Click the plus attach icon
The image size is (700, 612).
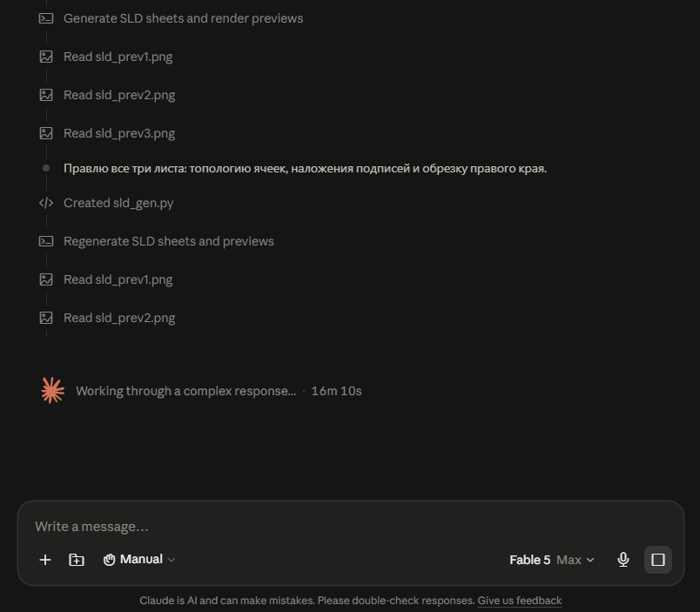click(45, 560)
